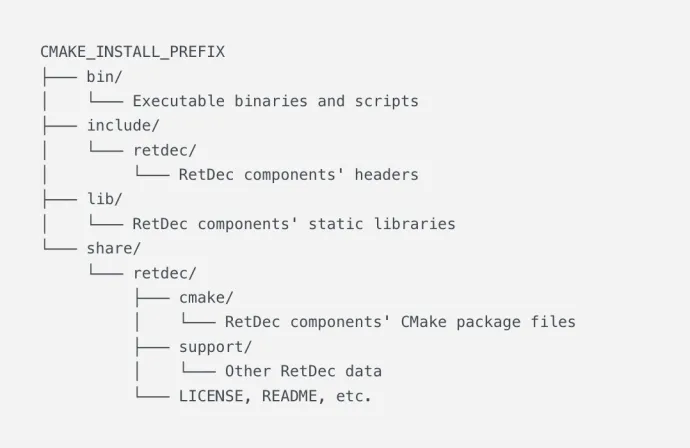Select the bin/ directory entry
The image size is (690, 448).
click(x=104, y=77)
